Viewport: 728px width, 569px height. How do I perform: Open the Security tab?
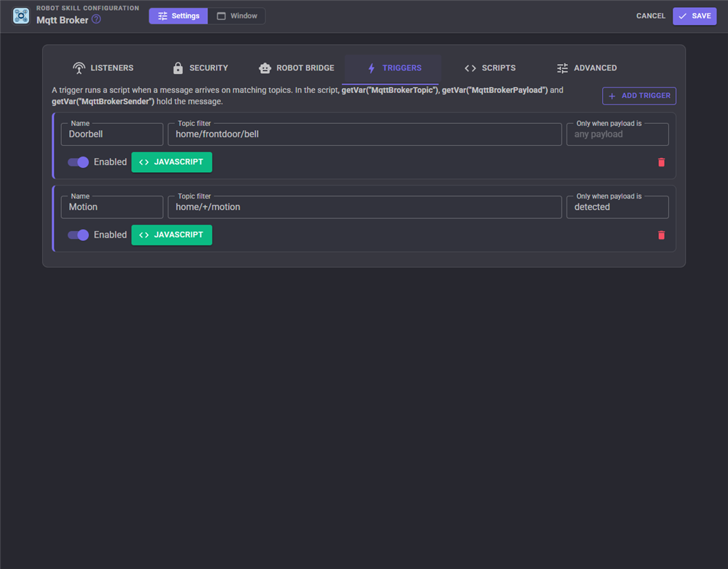[x=200, y=68]
